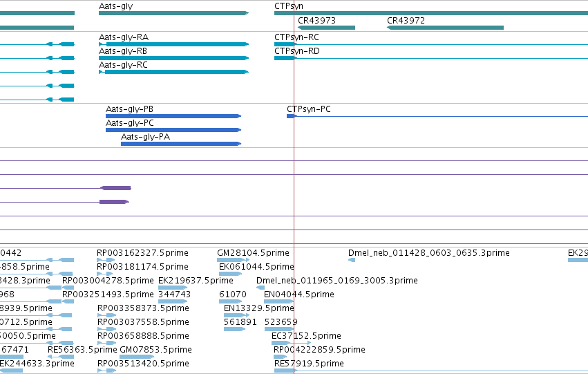Select the GM07853.5prime EST
The image size is (588, 374).
click(137, 357)
